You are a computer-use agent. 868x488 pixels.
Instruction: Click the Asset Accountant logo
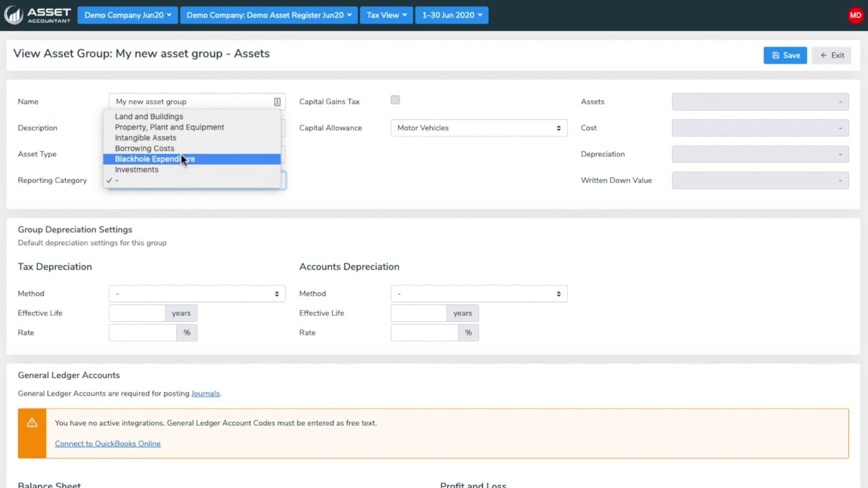[x=37, y=15]
